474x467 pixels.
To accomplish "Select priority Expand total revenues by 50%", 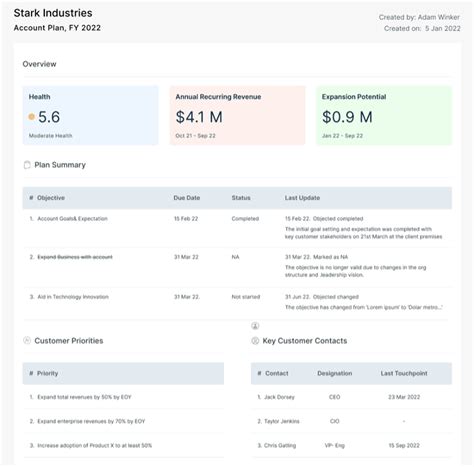I will tap(84, 397).
